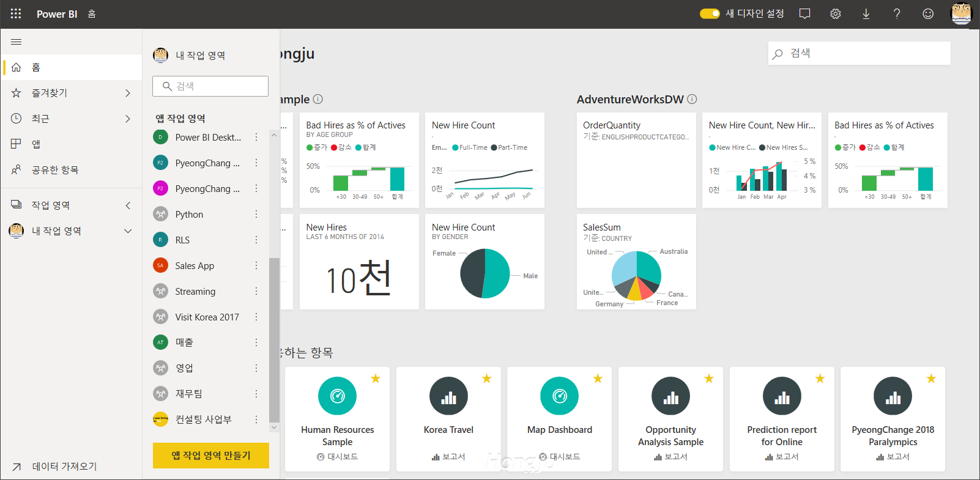Unfavorite the PyeongChange 2018 Paralympics star
This screenshot has width=980, height=480.
pyautogui.click(x=931, y=378)
